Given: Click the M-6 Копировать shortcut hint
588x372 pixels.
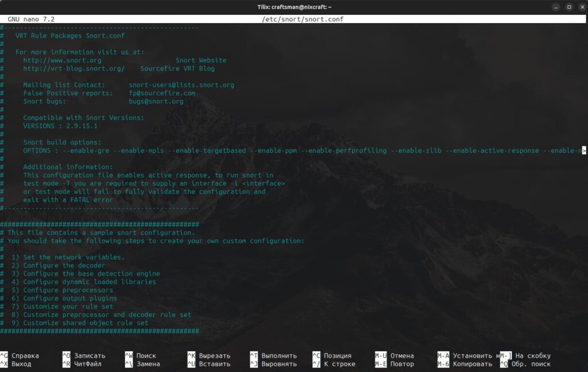Looking at the screenshot, I should pos(465,364).
